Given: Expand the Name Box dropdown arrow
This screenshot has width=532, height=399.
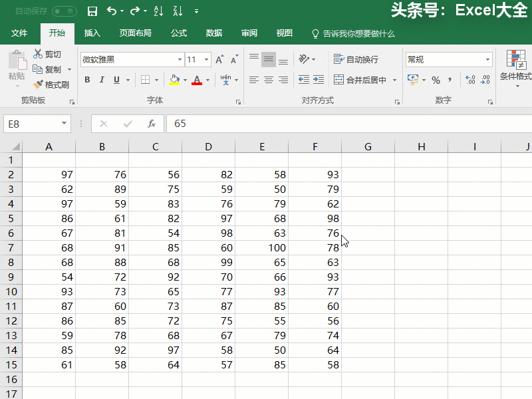Looking at the screenshot, I should (x=65, y=124).
